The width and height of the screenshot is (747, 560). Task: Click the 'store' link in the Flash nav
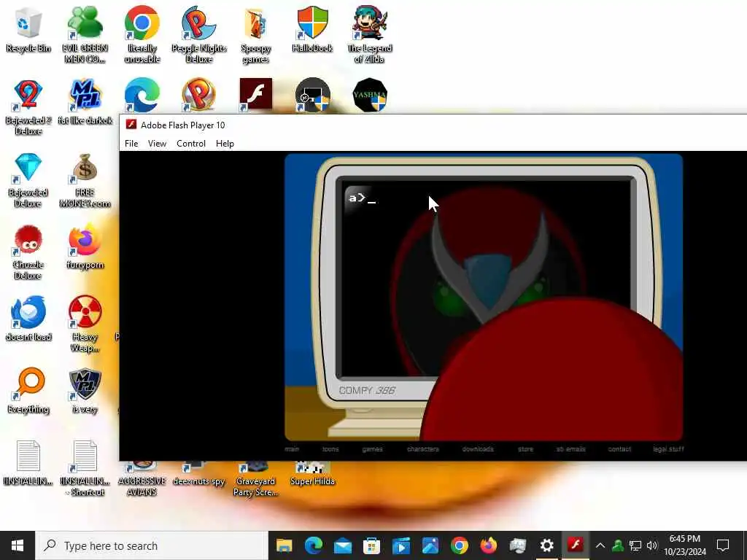[x=525, y=448]
